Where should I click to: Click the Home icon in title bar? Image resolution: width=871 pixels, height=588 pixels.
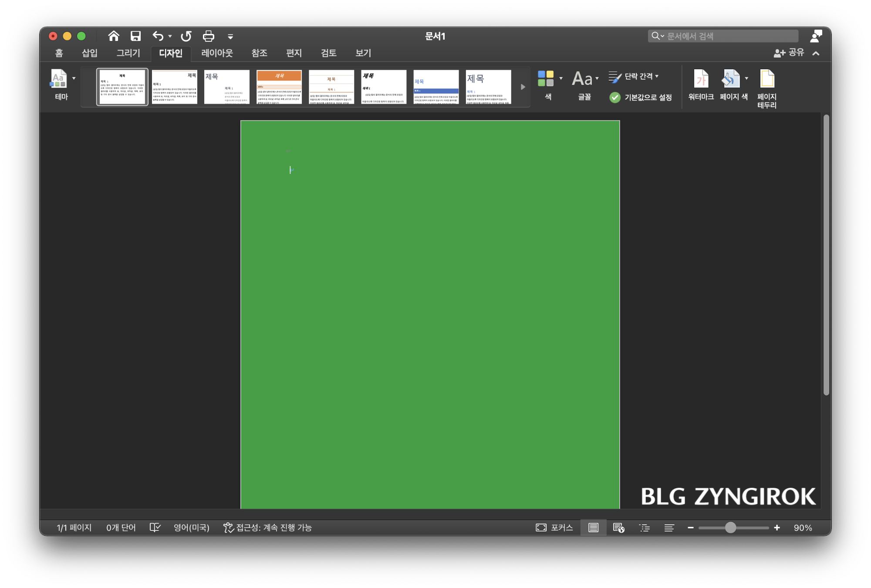[x=114, y=36]
